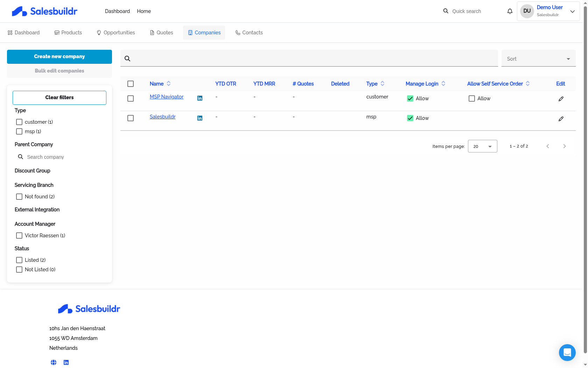Toggle select-all companies checkbox
This screenshot has height=368, width=588.
131,84
